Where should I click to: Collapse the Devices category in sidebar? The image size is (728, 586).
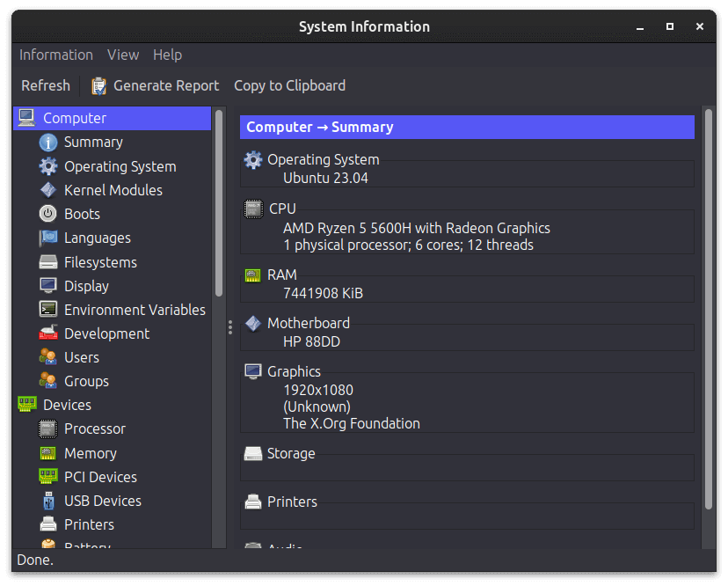click(67, 405)
